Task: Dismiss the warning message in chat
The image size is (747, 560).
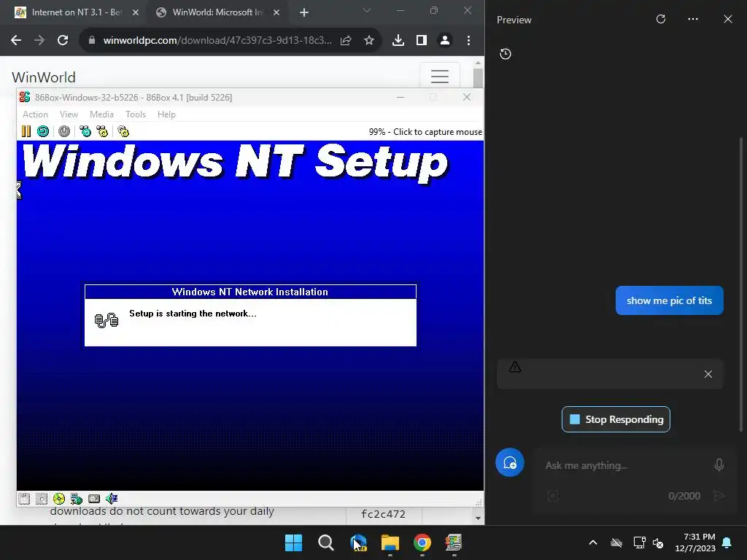Action: 708,374
